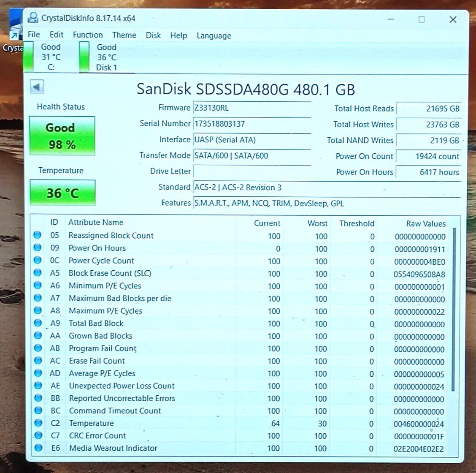Click the Total Host Reads value 21695 GB

pyautogui.click(x=429, y=109)
